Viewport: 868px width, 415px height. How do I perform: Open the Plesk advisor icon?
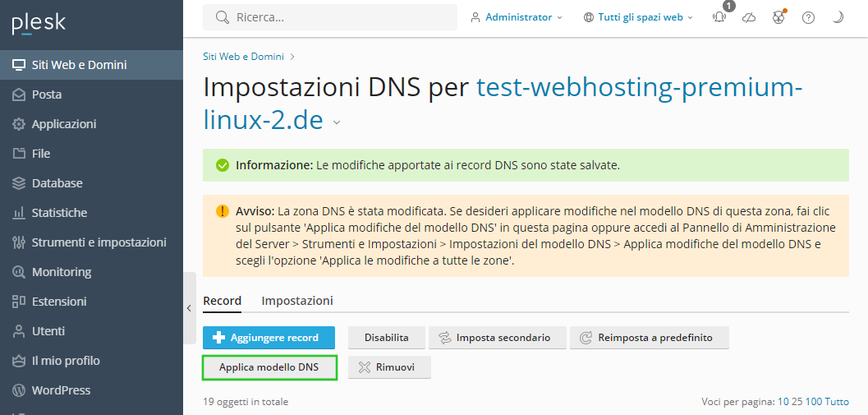click(x=778, y=18)
